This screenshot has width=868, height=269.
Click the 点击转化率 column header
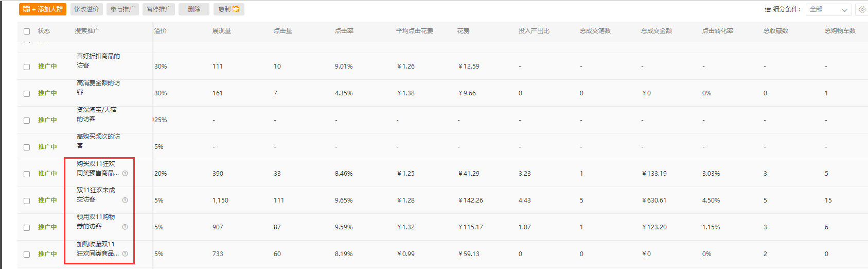(x=718, y=31)
